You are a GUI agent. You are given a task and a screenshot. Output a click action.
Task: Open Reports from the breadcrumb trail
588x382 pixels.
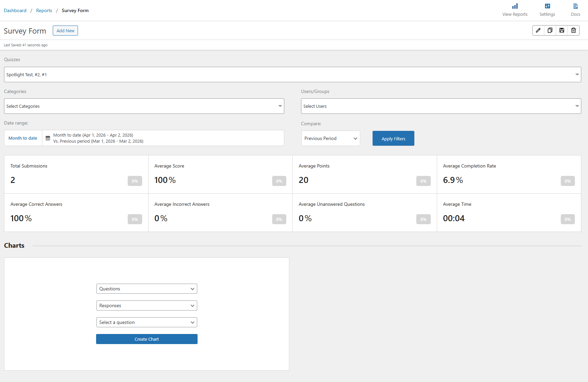coord(44,10)
